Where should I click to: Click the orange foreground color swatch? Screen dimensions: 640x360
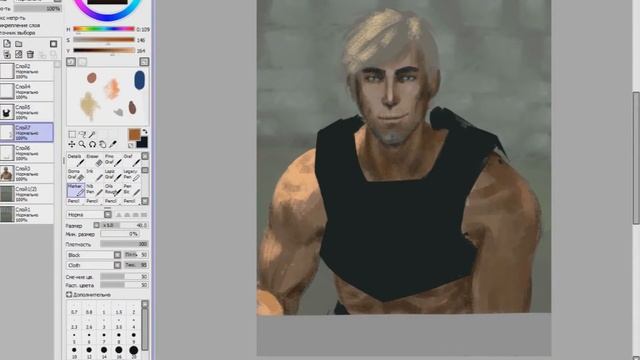(134, 134)
